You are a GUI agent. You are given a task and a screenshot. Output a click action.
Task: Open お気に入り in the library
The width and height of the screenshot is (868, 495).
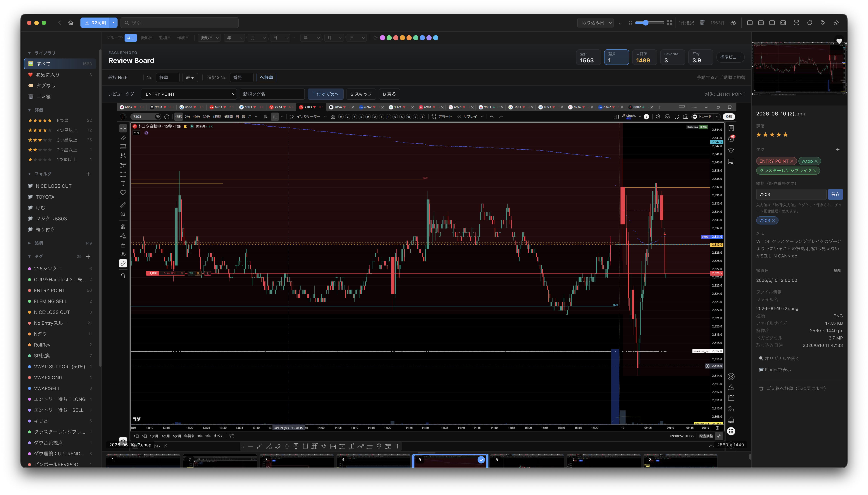pos(60,75)
